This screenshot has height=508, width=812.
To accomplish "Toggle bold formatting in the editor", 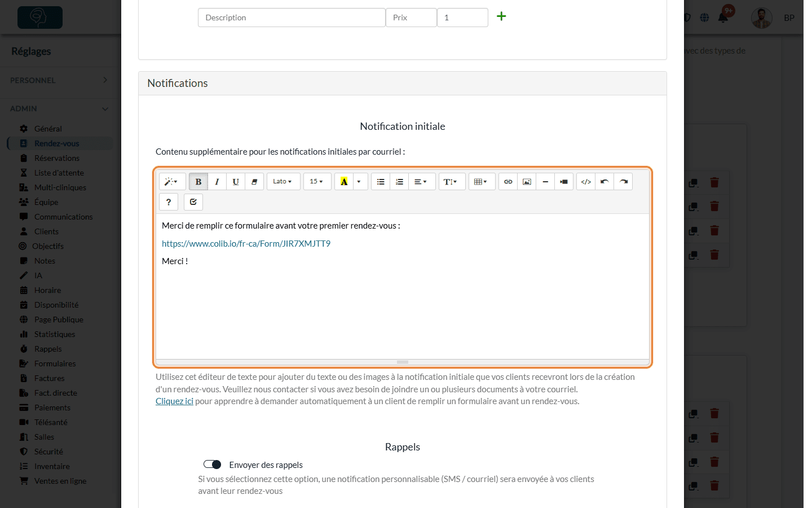I will (198, 182).
